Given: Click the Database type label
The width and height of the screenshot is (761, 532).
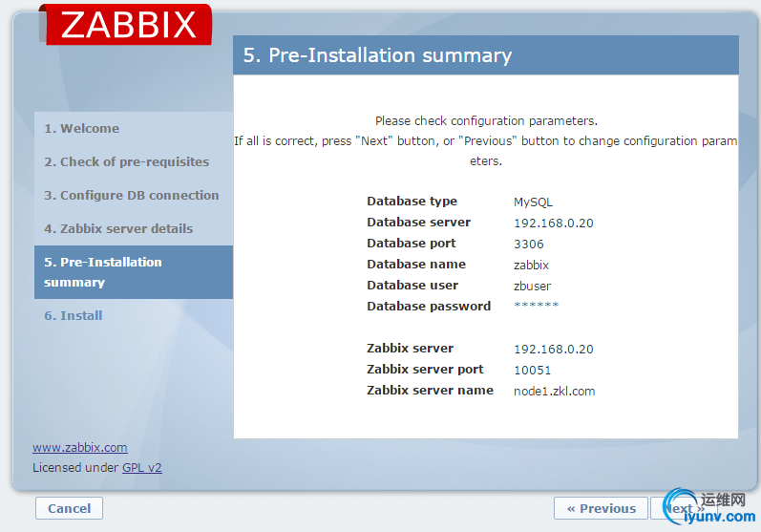Looking at the screenshot, I should (x=412, y=201).
